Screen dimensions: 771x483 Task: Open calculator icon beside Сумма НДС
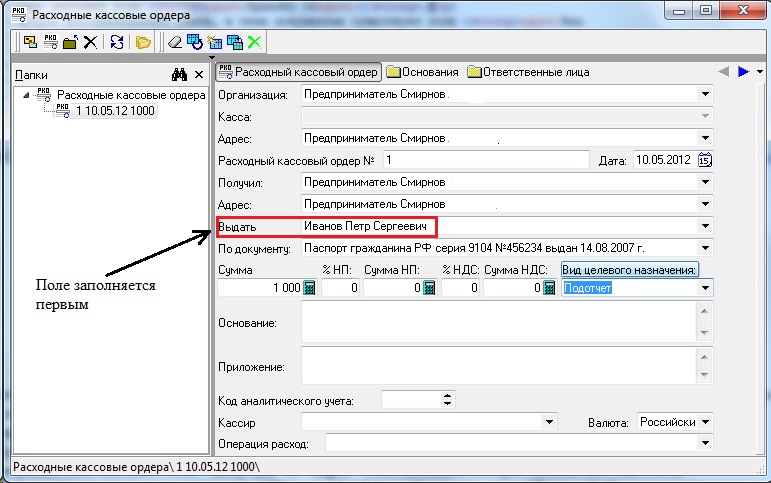(x=549, y=288)
